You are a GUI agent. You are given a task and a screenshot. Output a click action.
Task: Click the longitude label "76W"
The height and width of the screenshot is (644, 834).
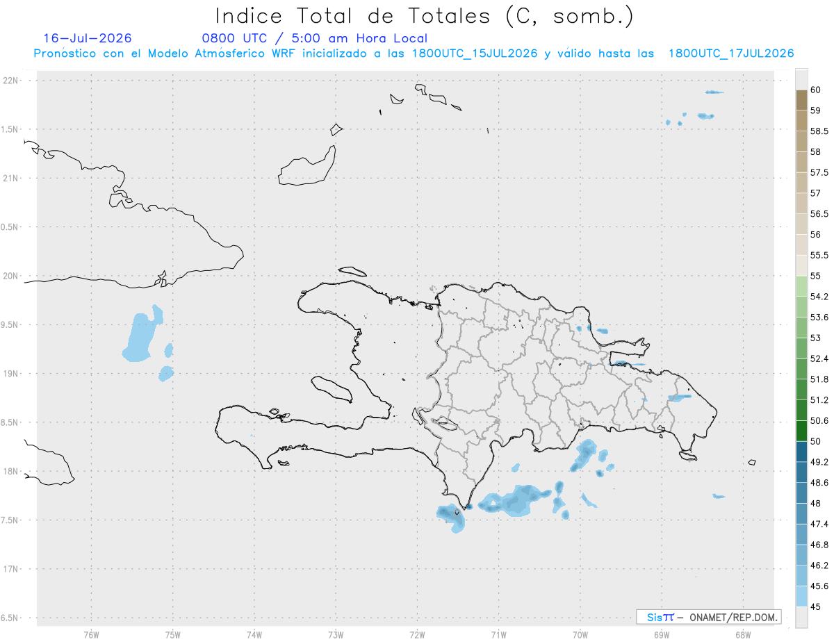(91, 634)
